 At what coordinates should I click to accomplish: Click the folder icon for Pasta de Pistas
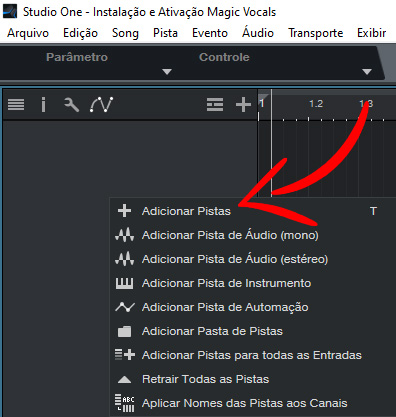pos(124,331)
